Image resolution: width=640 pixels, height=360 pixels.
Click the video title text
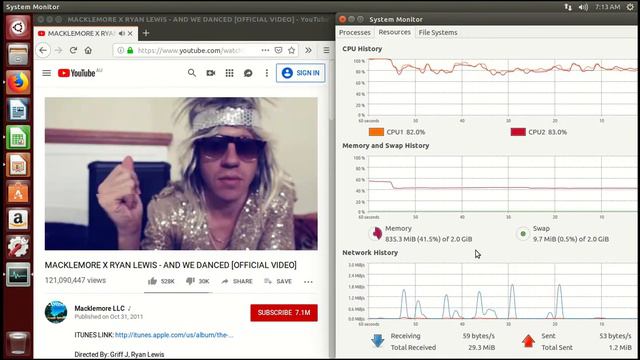coord(171,265)
